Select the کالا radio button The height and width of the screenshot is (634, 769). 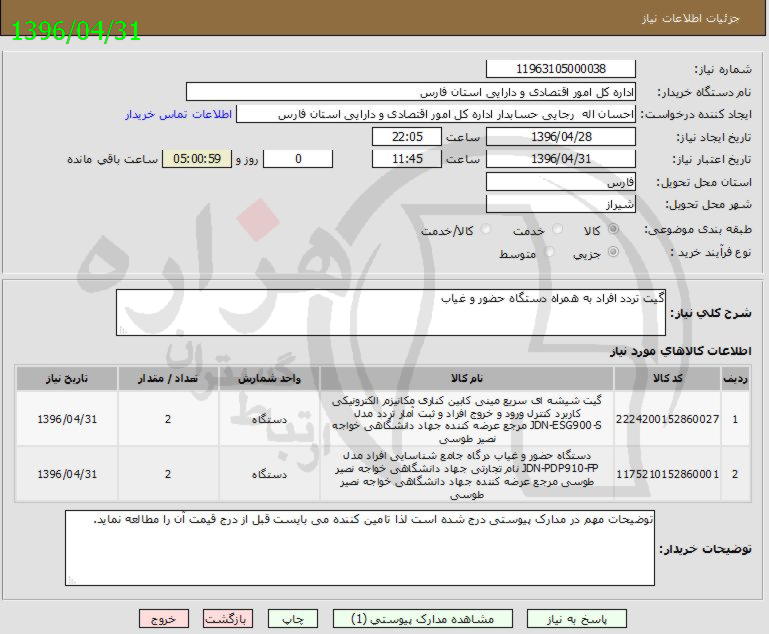click(613, 229)
